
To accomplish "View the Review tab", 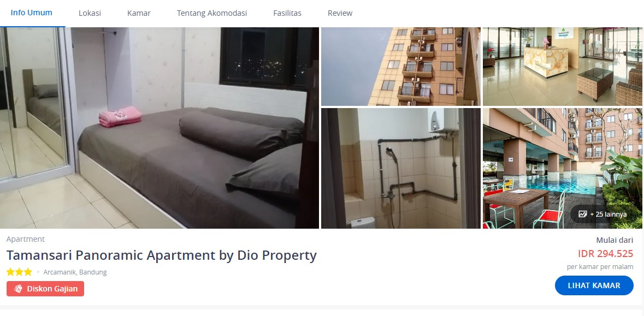I will 340,13.
